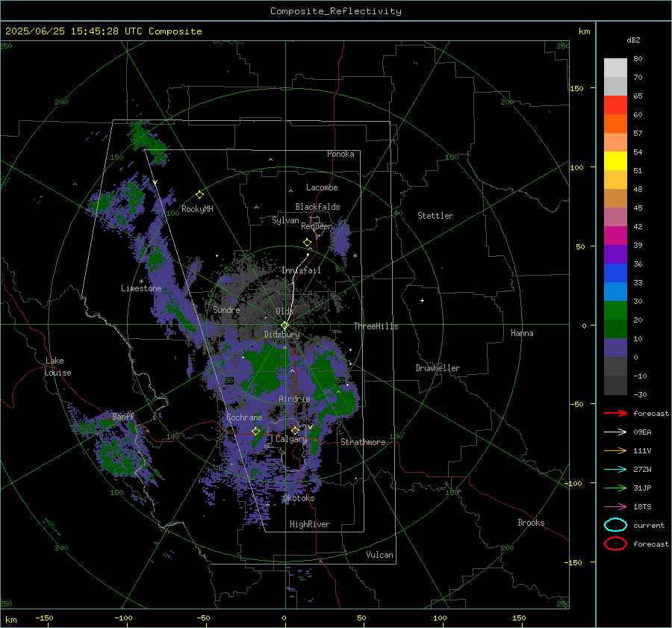The width and height of the screenshot is (672, 628).
Task: Click the Strathmore city label
Action: pyautogui.click(x=363, y=442)
